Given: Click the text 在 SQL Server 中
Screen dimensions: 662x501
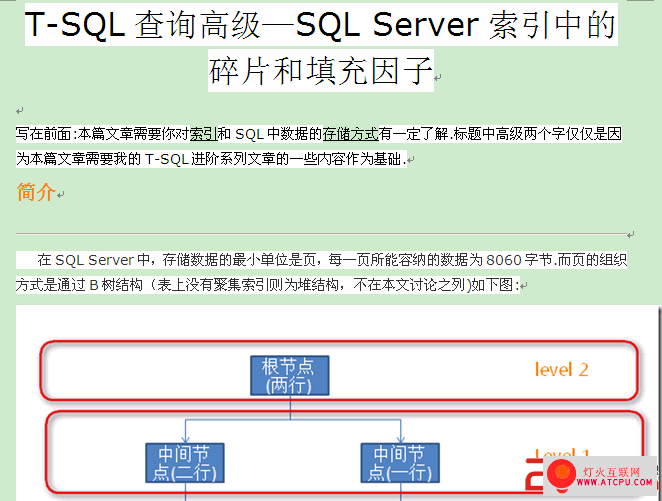Looking at the screenshot, I should 93,260.
